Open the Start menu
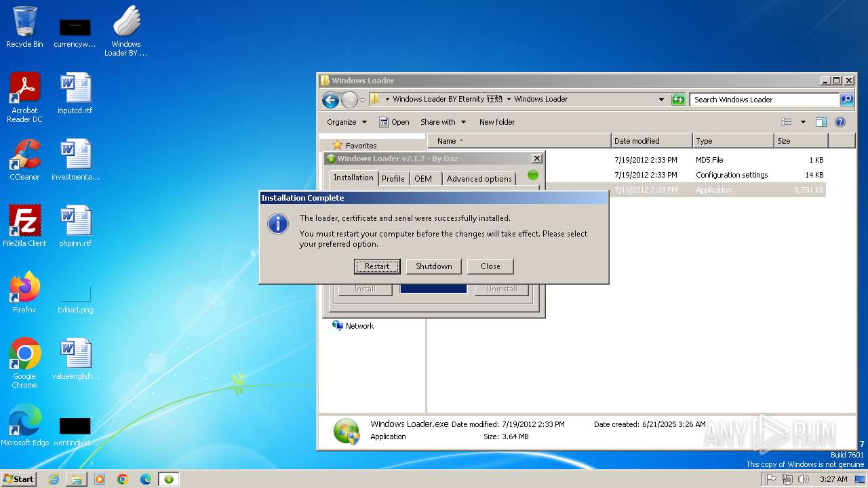868x488 pixels. click(x=18, y=479)
